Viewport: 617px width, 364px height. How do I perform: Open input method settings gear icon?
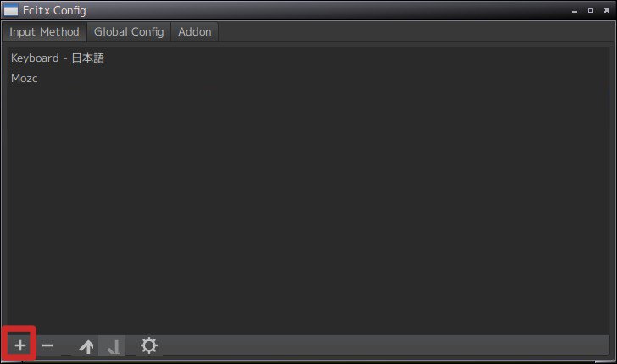149,345
